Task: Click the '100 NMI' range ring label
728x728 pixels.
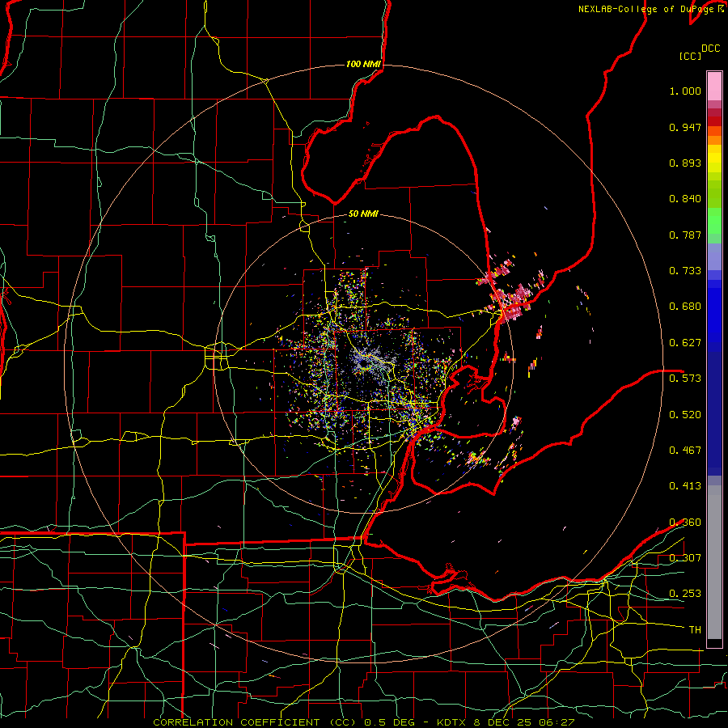Action: 363,64
